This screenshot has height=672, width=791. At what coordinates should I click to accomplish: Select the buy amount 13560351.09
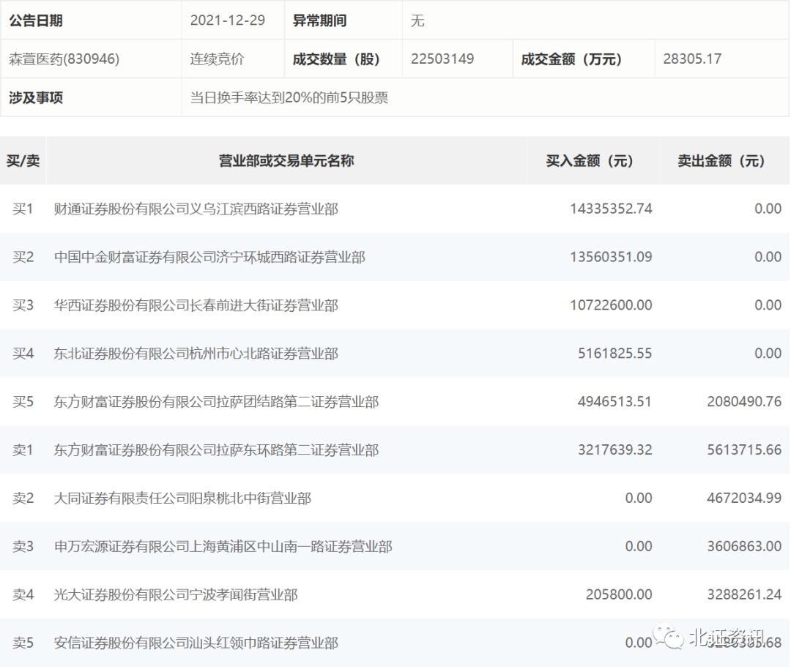[x=611, y=257]
